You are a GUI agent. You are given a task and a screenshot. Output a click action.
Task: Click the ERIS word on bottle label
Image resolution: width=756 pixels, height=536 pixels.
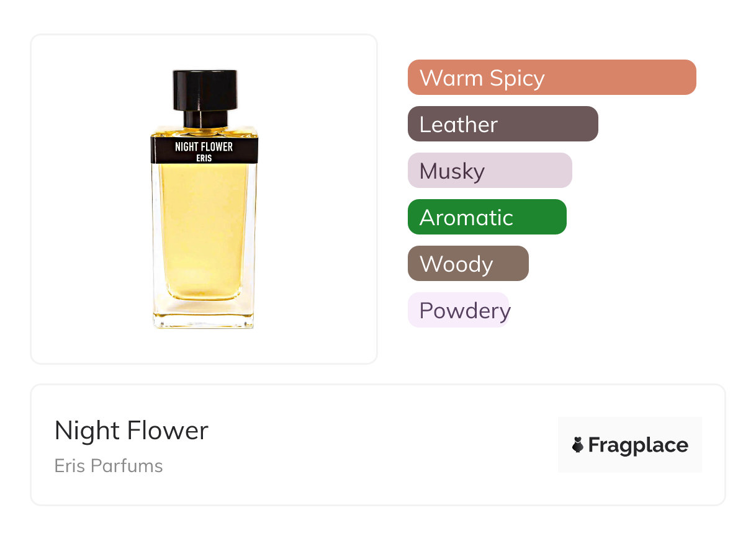click(204, 158)
